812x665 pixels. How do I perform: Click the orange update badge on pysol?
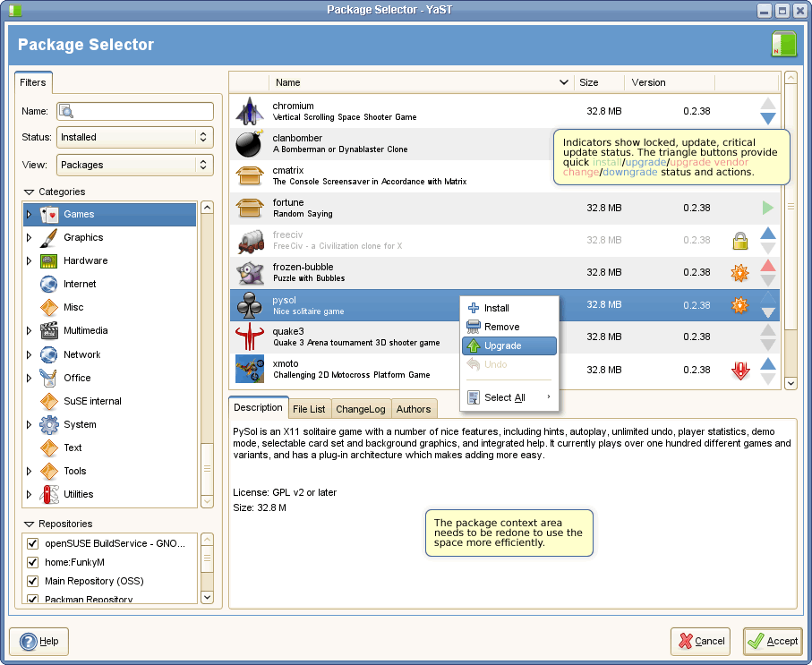[x=739, y=305]
